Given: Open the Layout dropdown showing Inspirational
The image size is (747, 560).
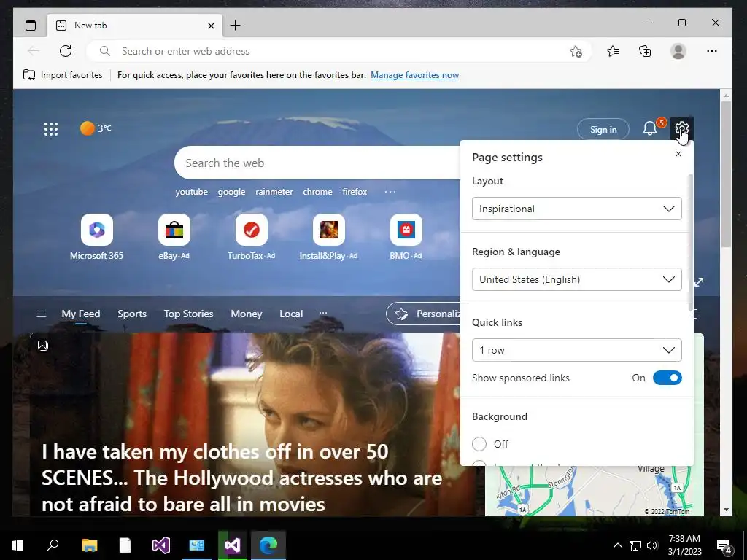Looking at the screenshot, I should pyautogui.click(x=576, y=209).
